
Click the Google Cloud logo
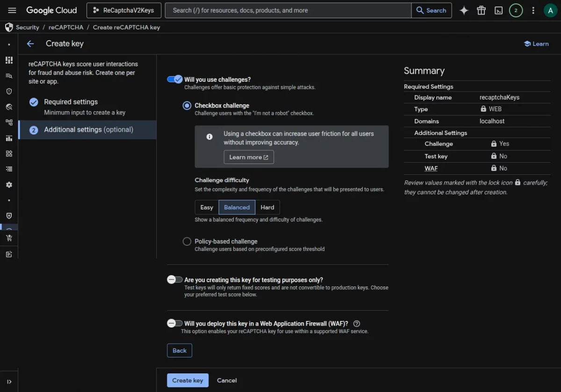click(51, 10)
